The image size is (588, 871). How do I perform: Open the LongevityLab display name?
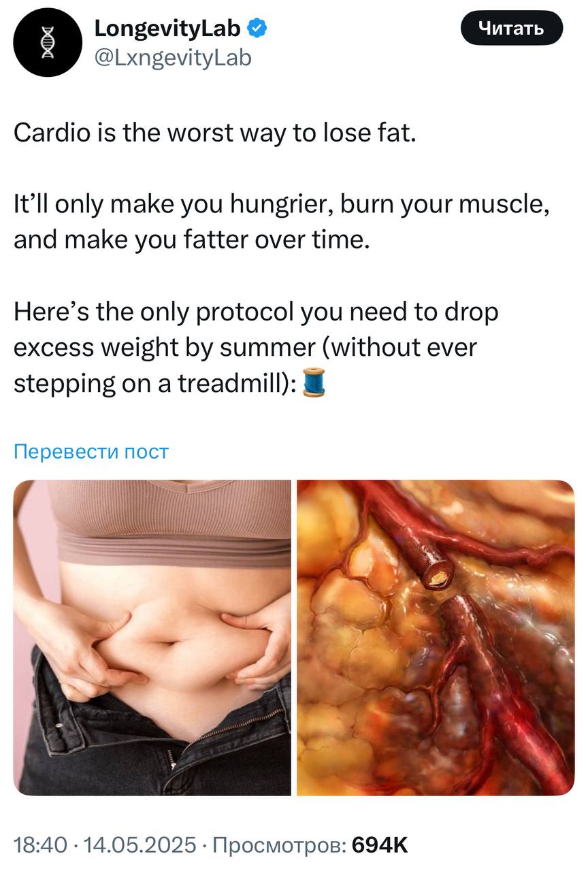tap(168, 29)
